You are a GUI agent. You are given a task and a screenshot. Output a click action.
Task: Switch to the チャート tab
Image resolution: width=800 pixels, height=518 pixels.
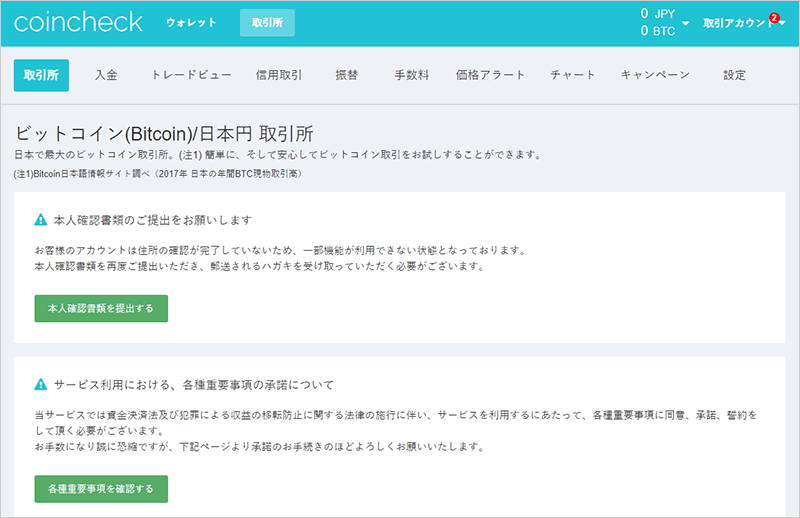(573, 75)
